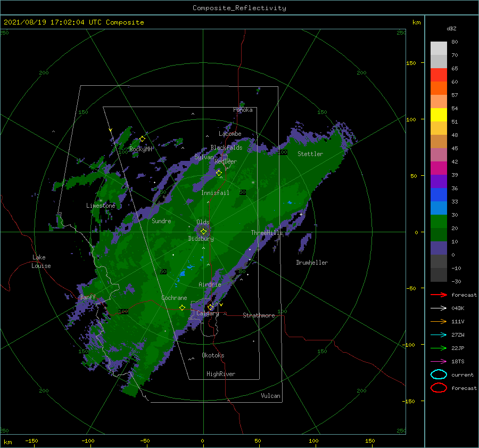Click the Strathmore town label

click(x=259, y=315)
